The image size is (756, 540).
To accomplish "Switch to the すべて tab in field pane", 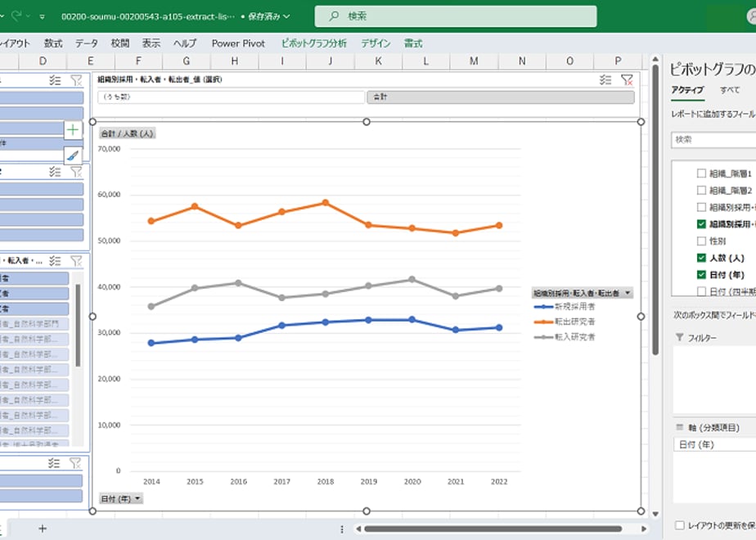I will (x=730, y=90).
